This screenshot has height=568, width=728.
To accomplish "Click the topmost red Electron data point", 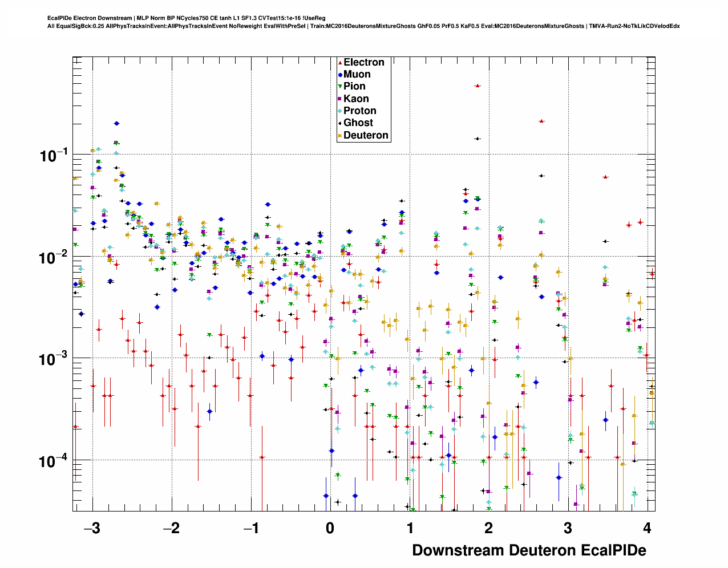I will coord(478,86).
